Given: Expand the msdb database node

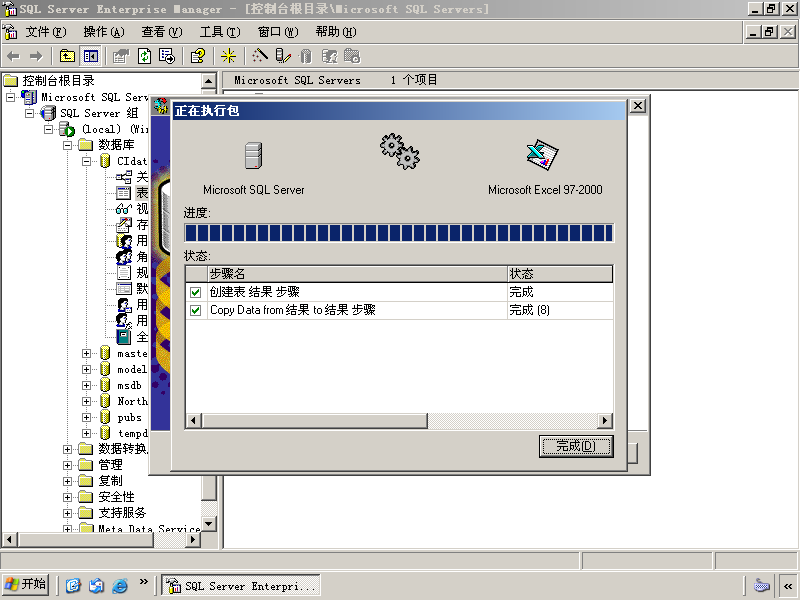Looking at the screenshot, I should pos(87,385).
